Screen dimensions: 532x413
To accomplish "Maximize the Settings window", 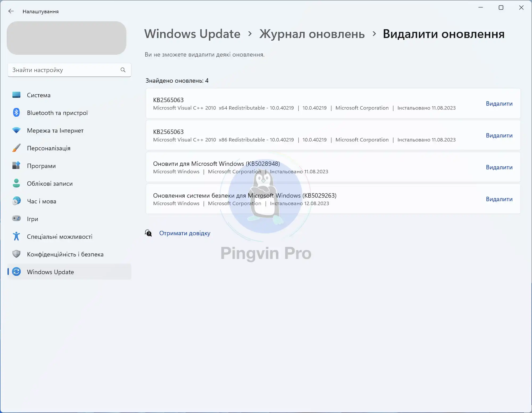I will point(501,7).
